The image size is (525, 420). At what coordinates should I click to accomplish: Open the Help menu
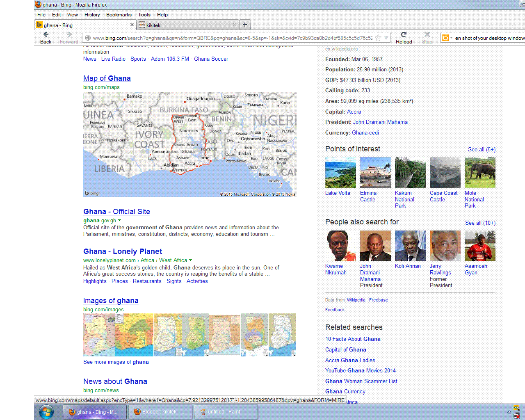click(x=162, y=15)
